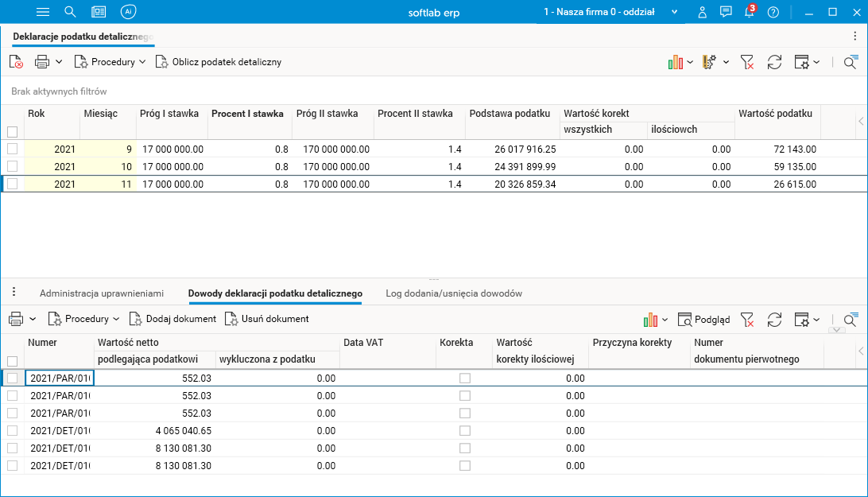Tick the checkbox for month 9 row

click(12, 149)
